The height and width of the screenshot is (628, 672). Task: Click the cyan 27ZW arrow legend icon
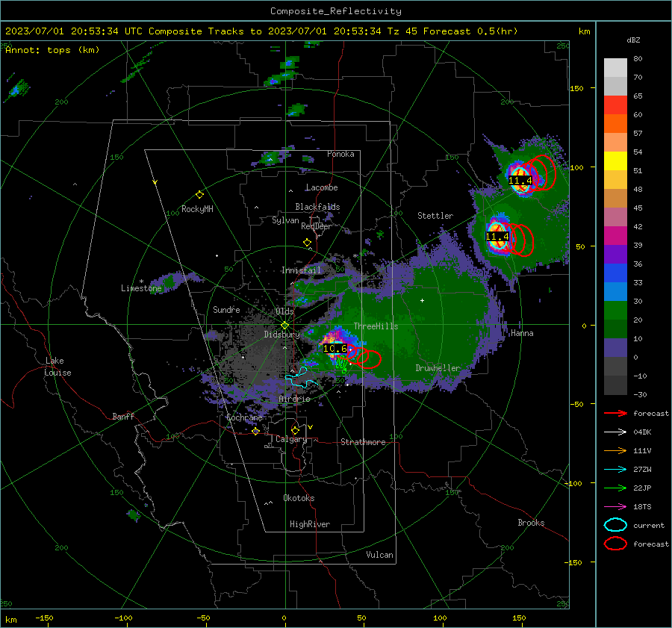point(615,470)
